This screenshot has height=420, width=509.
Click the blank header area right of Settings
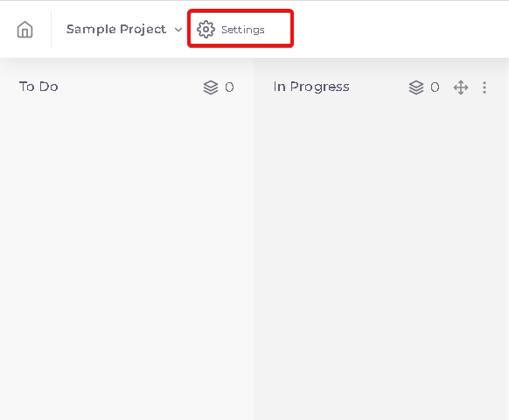401,30
